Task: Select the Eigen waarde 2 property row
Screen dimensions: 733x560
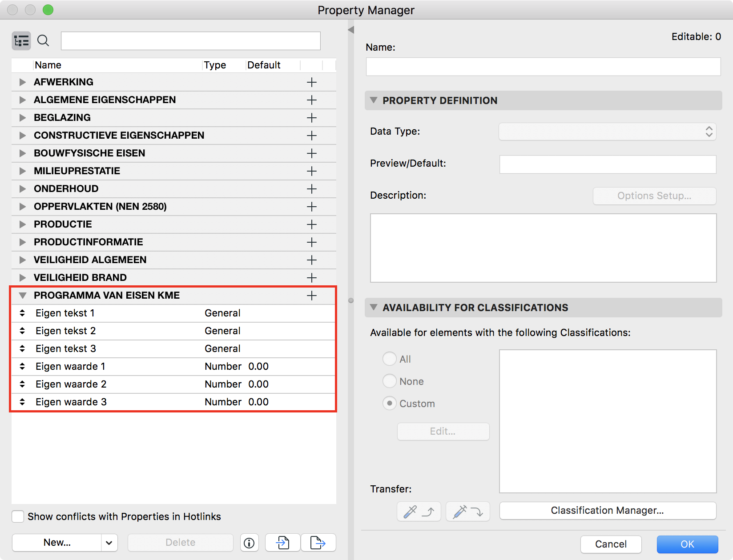Action: click(x=173, y=384)
